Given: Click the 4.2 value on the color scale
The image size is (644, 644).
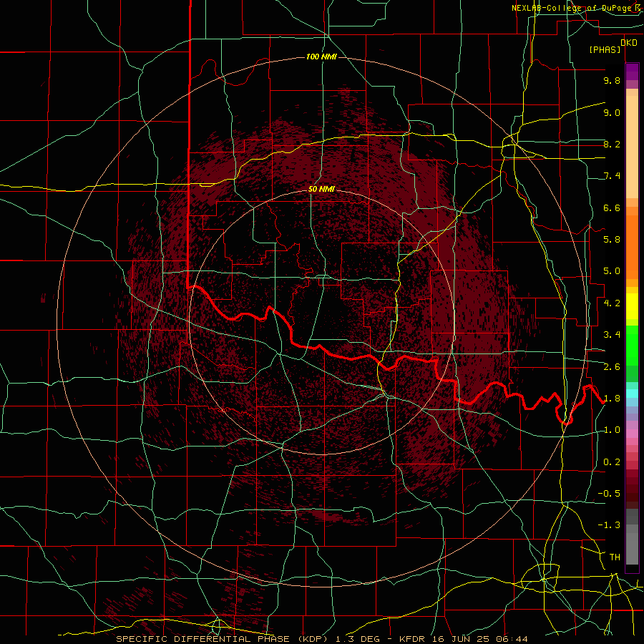Looking at the screenshot, I should click(612, 303).
